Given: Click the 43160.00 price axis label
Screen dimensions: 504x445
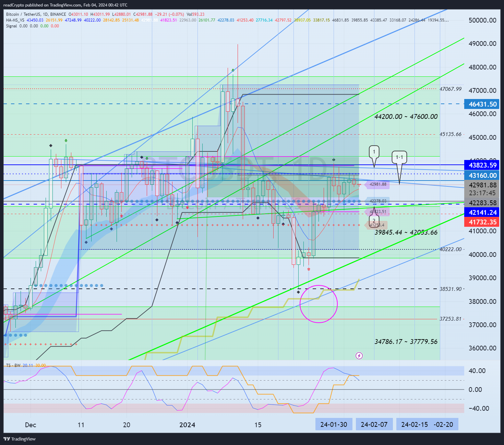Looking at the screenshot, I should [482, 175].
